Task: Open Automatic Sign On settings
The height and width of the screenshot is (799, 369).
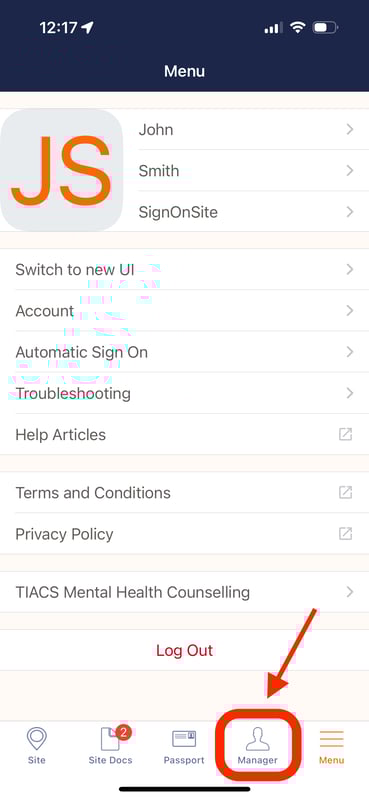Action: coord(184,352)
